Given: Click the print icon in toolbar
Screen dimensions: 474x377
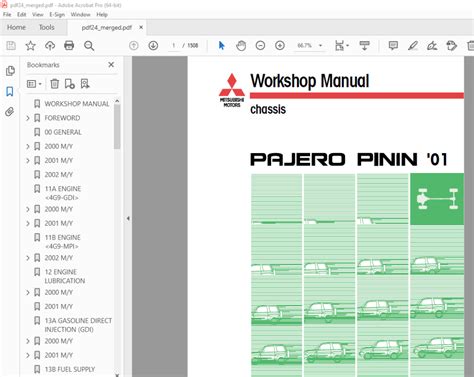Looking at the screenshot, I should pyautogui.click(x=69, y=45).
